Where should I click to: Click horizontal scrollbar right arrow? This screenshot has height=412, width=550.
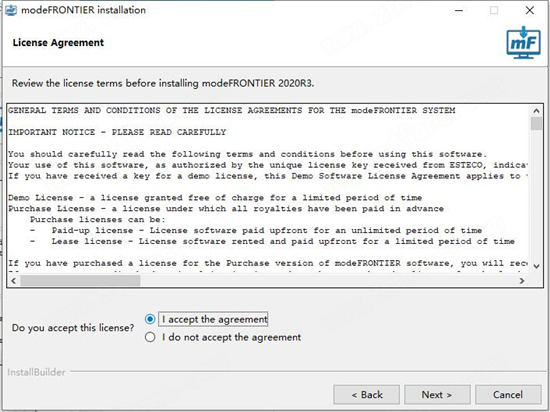pyautogui.click(x=522, y=281)
